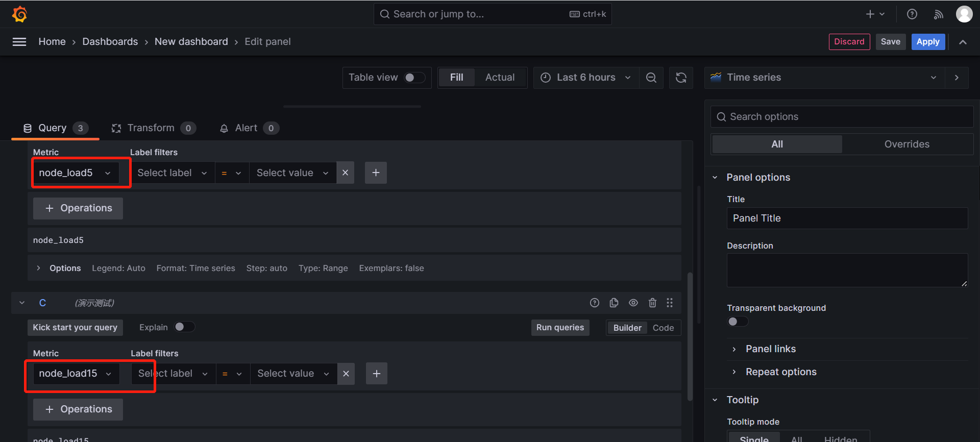The height and width of the screenshot is (442, 980).
Task: Switch to the Transform tab
Action: [x=151, y=128]
